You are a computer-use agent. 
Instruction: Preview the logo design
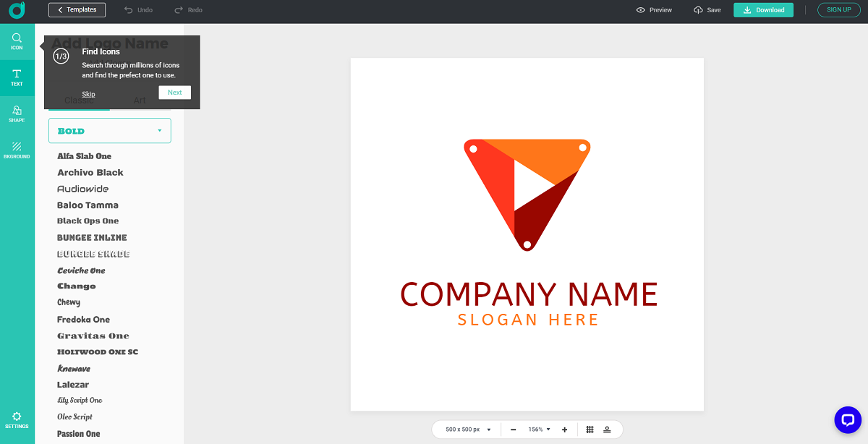[x=653, y=10]
